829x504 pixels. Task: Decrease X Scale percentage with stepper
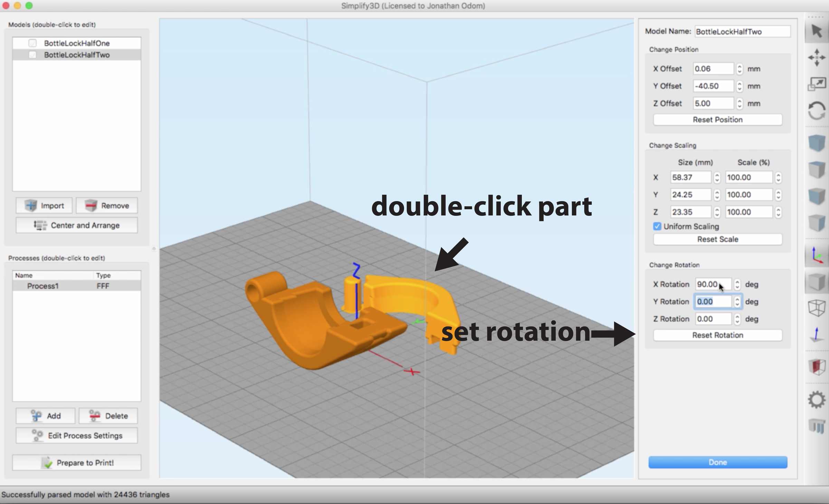point(778,180)
